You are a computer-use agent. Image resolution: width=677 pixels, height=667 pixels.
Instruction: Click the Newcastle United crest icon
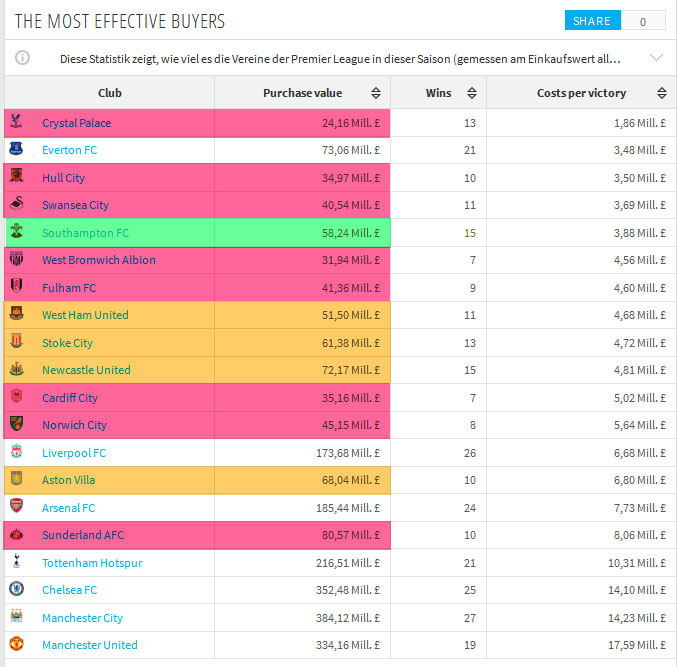tap(16, 369)
